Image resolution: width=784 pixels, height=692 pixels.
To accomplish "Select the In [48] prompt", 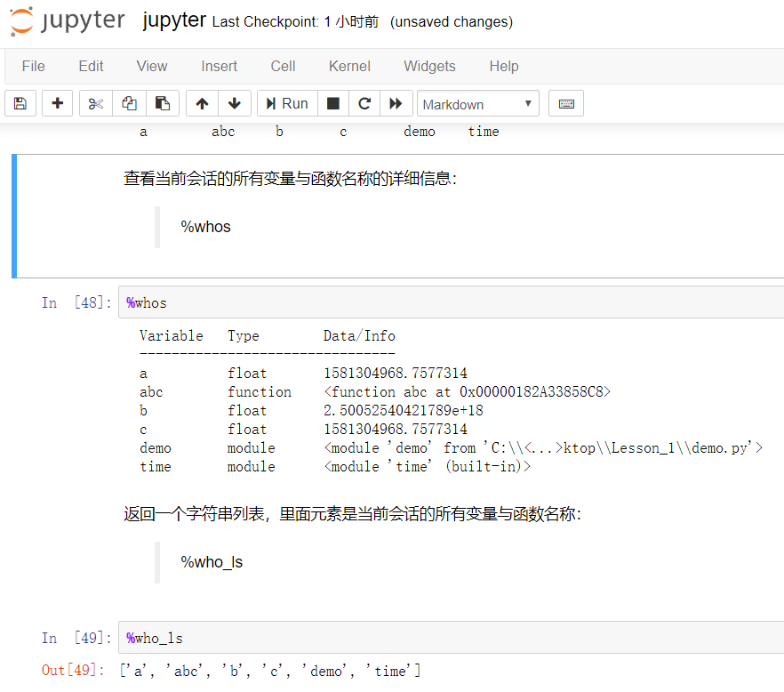I will point(76,302).
